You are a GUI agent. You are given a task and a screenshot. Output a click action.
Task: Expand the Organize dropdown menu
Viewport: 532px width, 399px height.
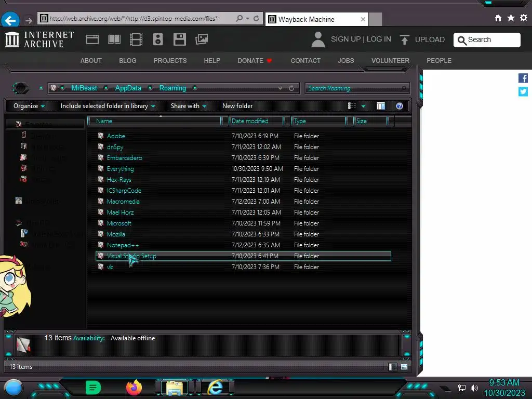pos(29,106)
